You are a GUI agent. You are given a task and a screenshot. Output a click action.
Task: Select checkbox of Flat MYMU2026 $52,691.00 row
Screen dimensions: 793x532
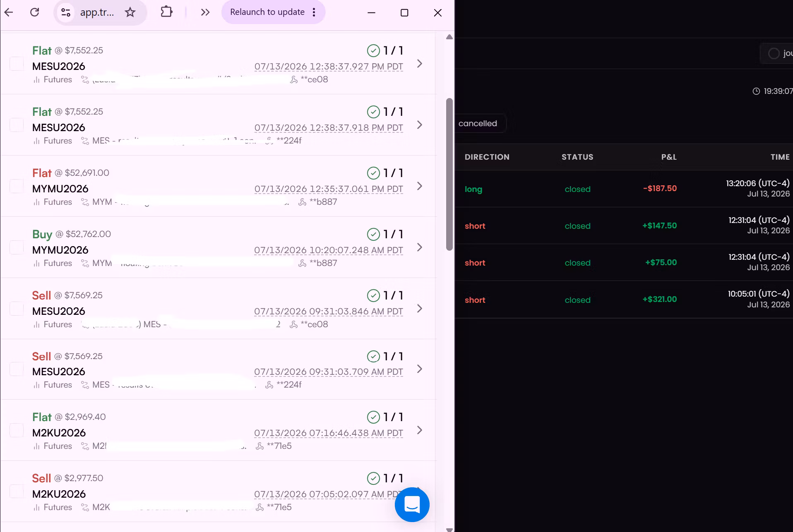17,186
